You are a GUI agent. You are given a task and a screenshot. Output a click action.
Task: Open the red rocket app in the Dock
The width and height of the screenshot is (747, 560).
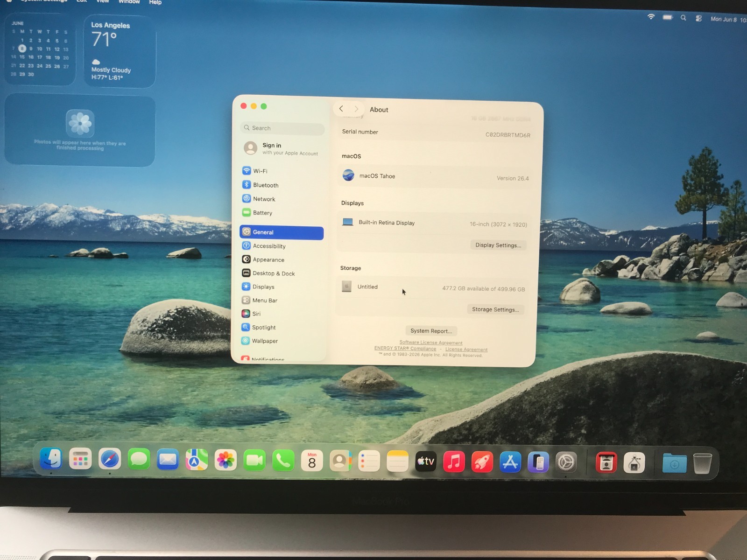(x=482, y=462)
